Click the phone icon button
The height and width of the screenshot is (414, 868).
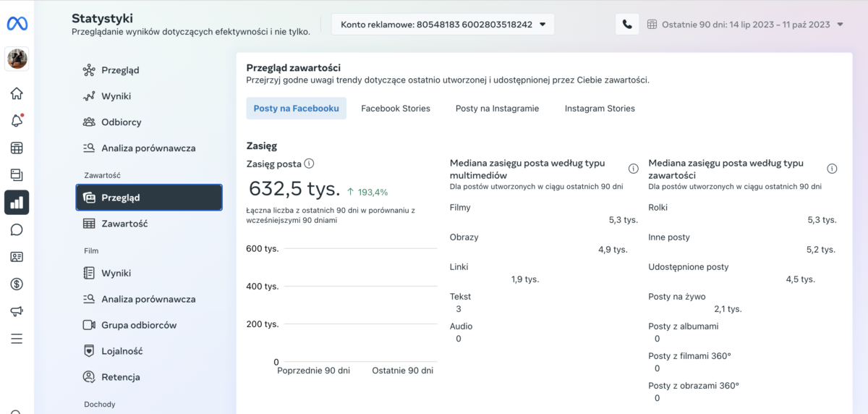[627, 24]
